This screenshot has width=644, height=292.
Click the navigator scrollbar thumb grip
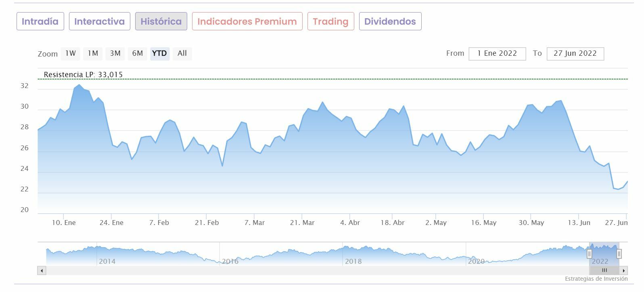pyautogui.click(x=604, y=271)
